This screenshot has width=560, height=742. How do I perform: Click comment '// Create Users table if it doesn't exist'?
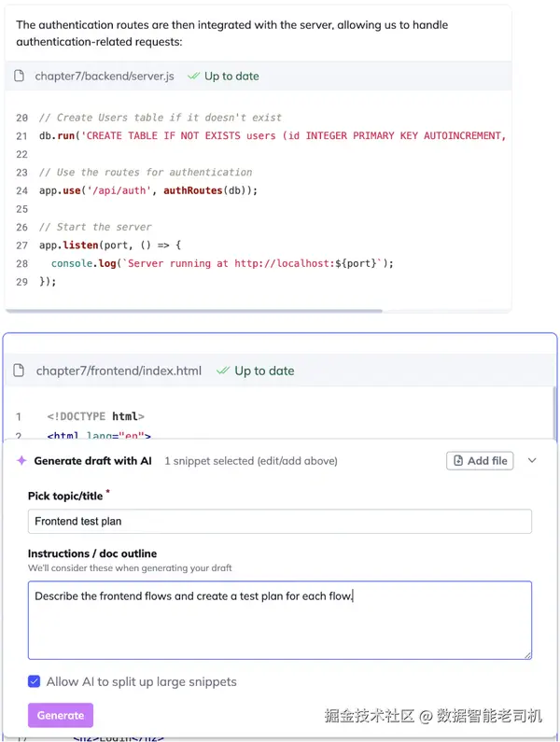coord(161,118)
